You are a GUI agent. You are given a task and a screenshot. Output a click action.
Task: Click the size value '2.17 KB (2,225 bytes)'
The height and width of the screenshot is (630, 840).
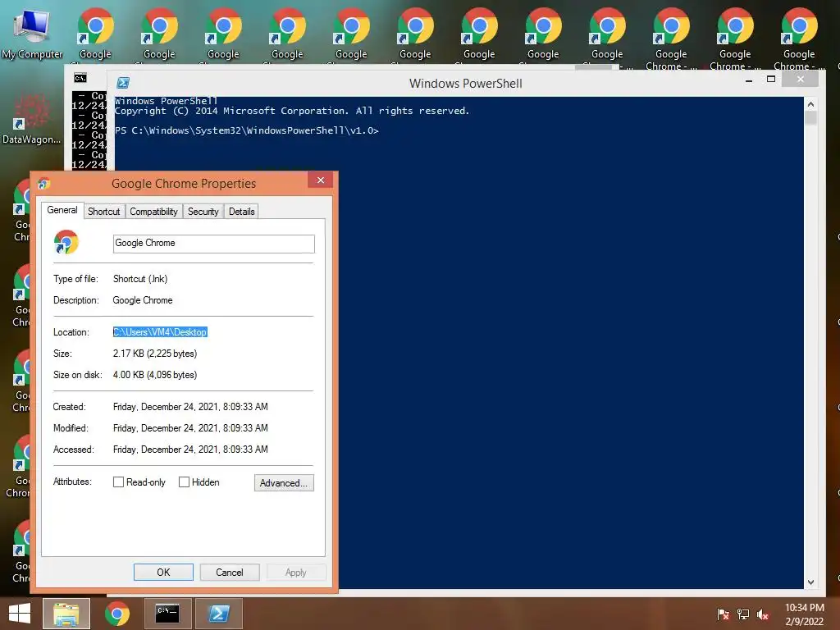point(155,354)
